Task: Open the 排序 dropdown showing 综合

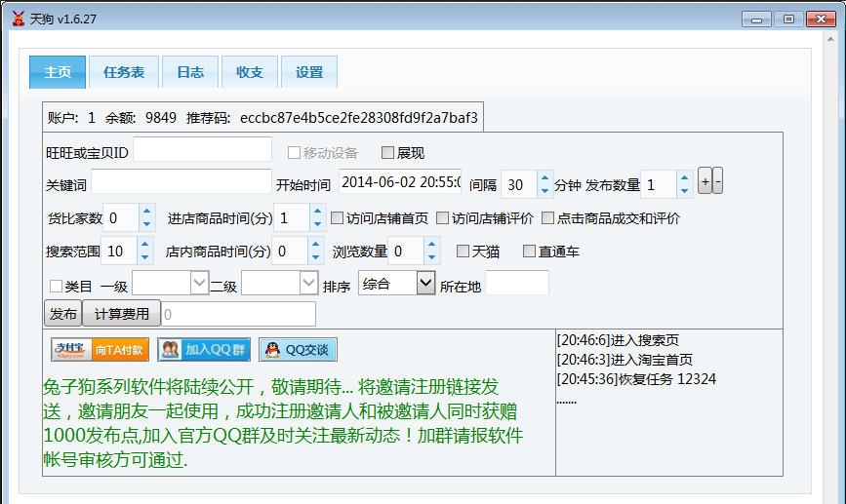Action: pos(425,283)
